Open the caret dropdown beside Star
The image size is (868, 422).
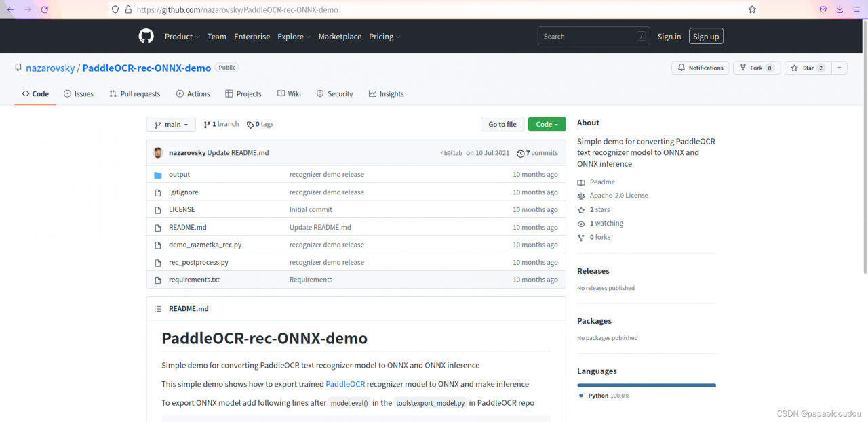(x=840, y=68)
